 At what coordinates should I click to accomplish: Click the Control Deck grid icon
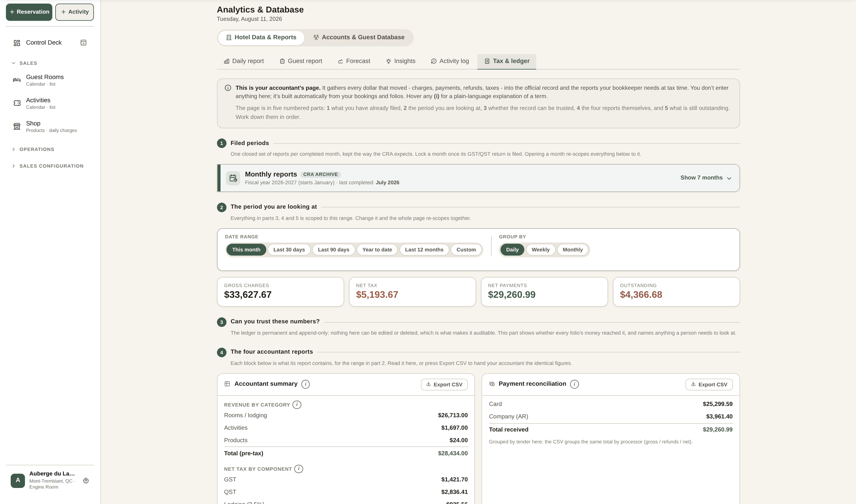tap(17, 43)
